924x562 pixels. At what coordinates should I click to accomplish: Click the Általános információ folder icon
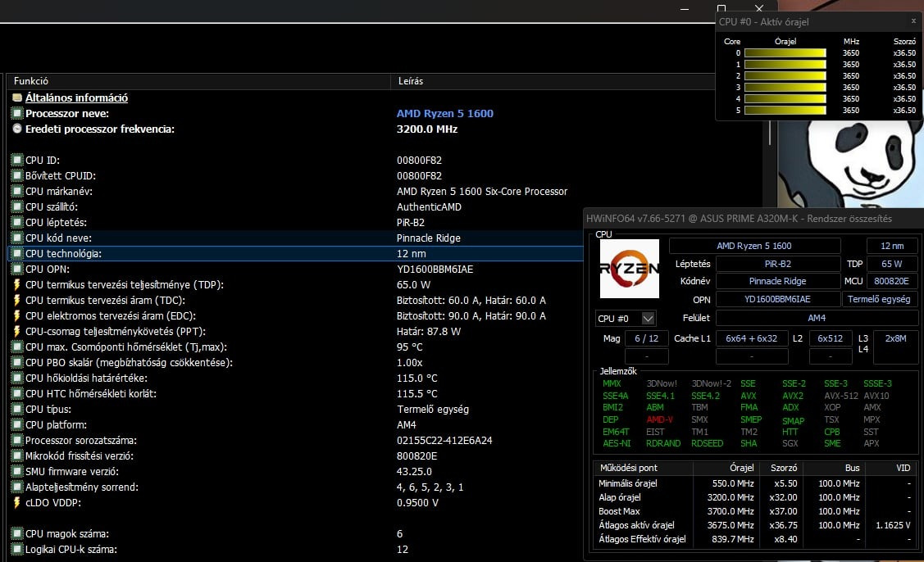(17, 97)
